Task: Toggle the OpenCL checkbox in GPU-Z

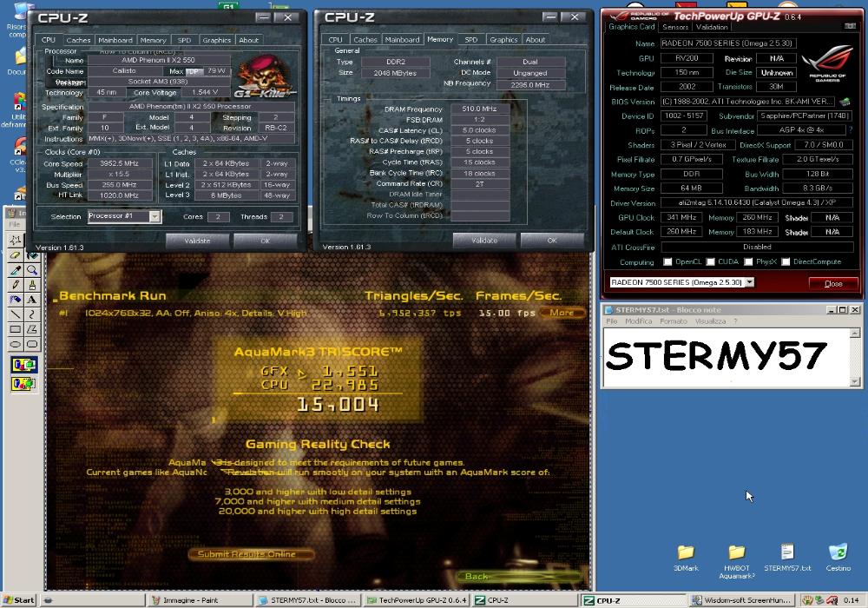Action: pos(667,262)
